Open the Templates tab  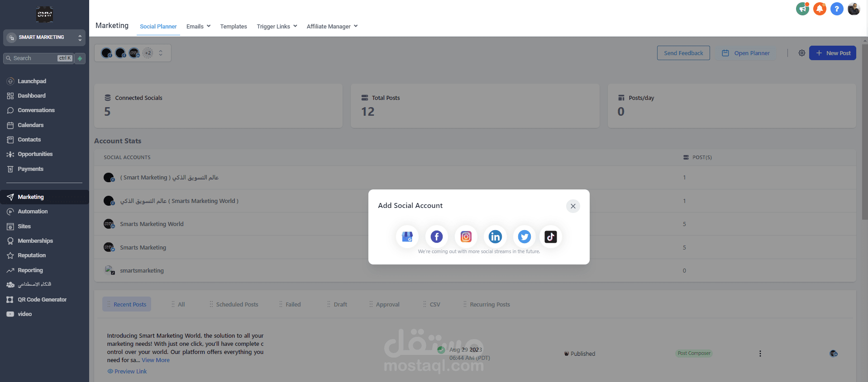(x=234, y=26)
